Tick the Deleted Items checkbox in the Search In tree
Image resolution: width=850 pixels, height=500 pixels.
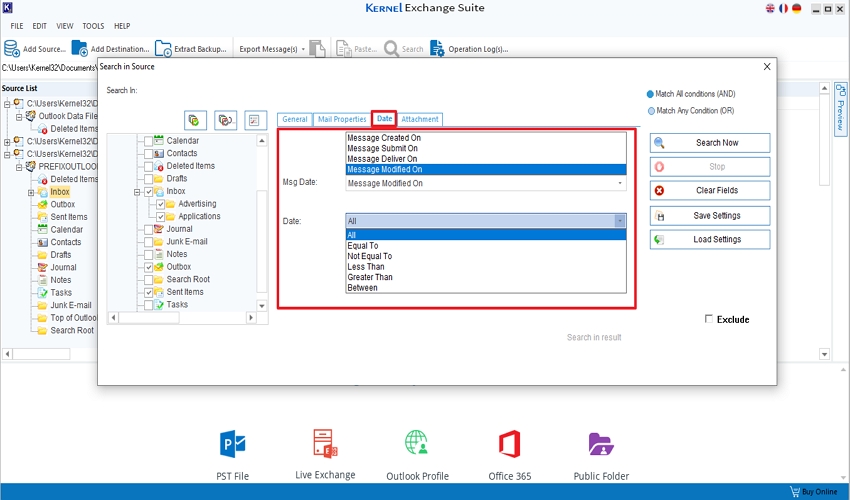click(x=148, y=166)
